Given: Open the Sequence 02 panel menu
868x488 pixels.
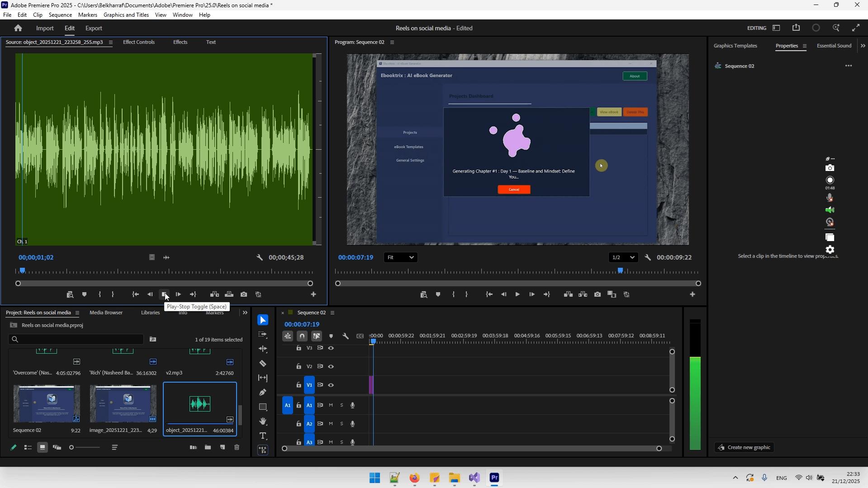Looking at the screenshot, I should [333, 313].
